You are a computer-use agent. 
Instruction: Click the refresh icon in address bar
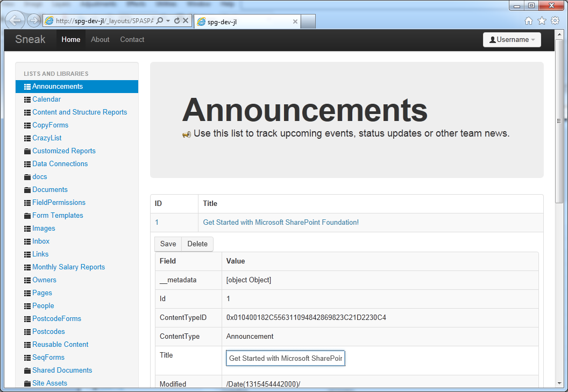click(x=176, y=21)
